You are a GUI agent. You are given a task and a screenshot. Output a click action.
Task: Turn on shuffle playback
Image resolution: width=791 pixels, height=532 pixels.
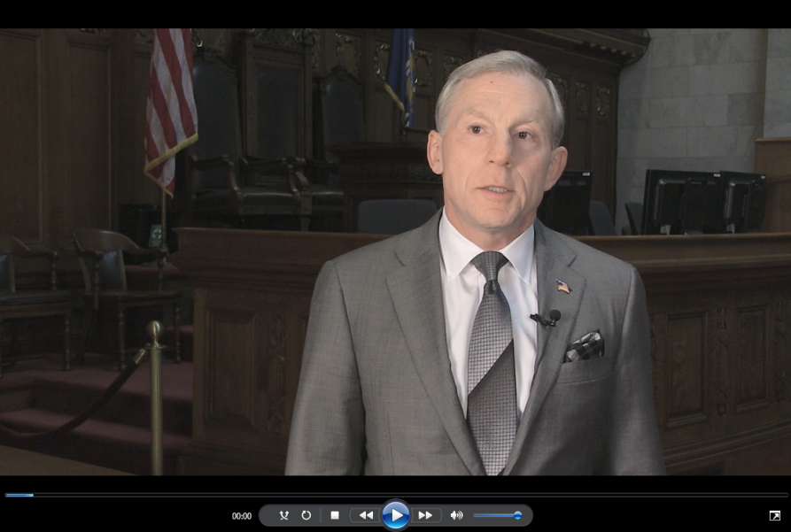[x=284, y=515]
